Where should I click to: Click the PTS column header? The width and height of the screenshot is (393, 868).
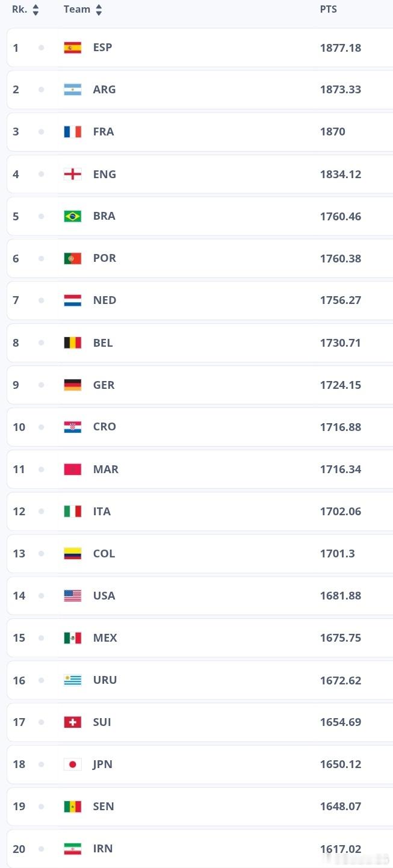point(329,9)
